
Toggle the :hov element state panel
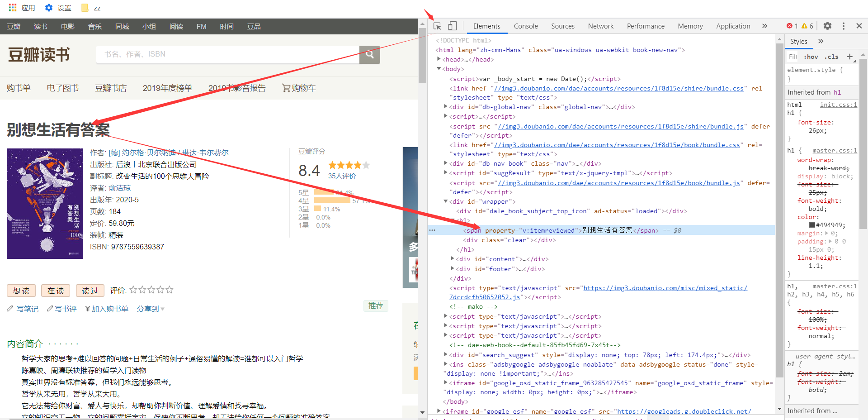click(x=811, y=57)
